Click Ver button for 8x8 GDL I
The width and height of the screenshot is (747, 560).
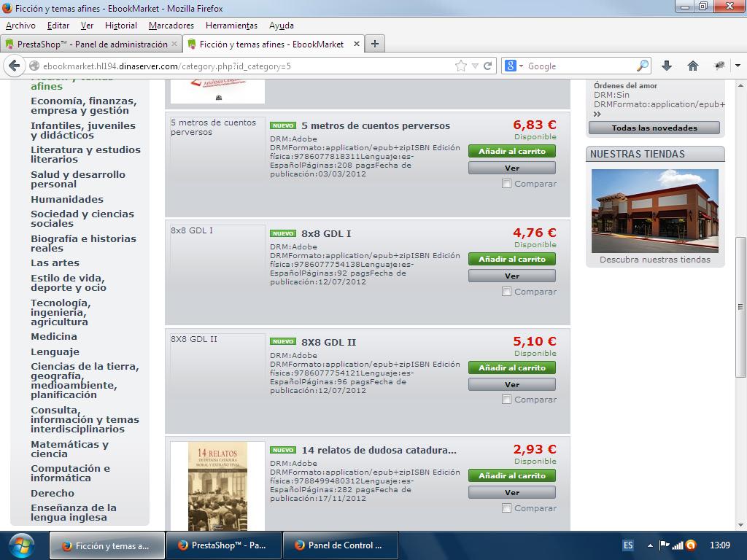(512, 276)
